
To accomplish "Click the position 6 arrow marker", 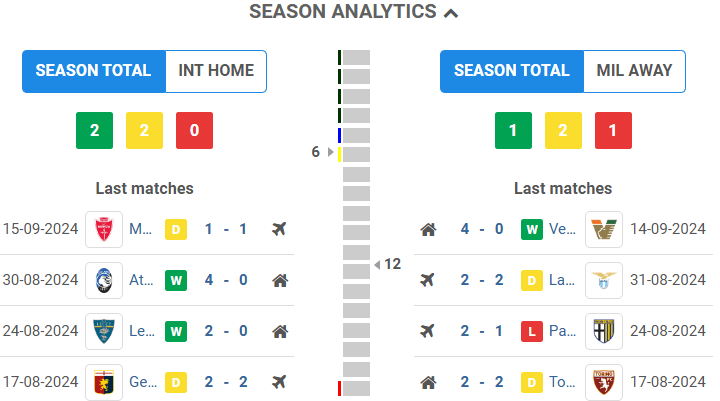I will 331,152.
